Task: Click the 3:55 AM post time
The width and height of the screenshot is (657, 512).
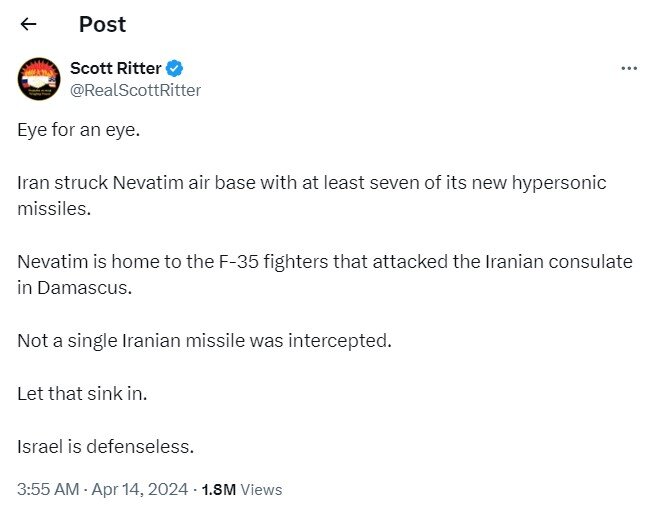Action: pyautogui.click(x=45, y=490)
